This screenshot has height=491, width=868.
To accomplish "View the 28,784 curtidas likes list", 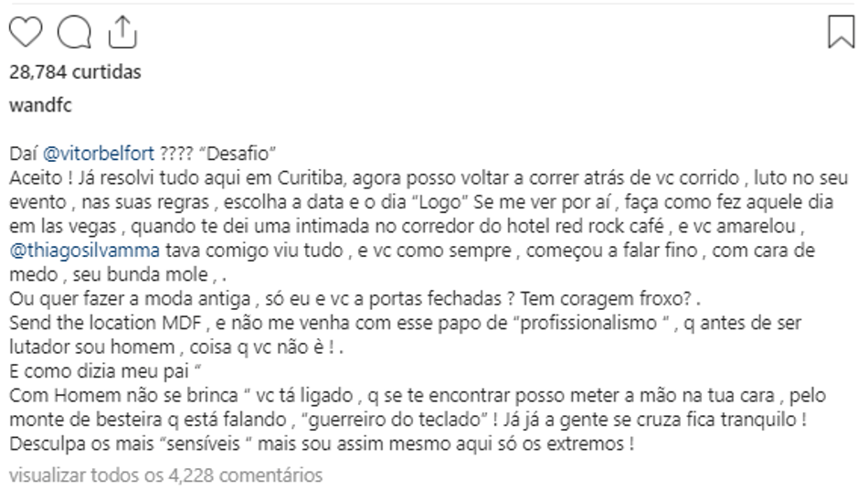I will click(x=75, y=72).
